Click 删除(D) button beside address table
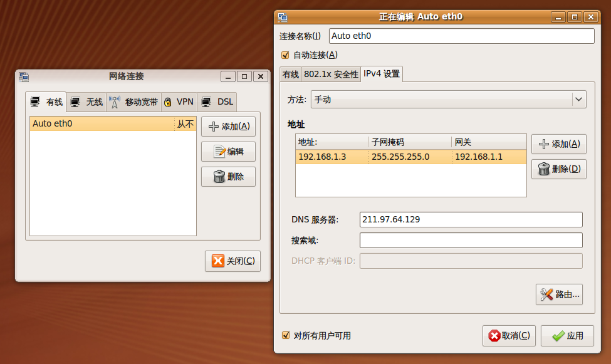611x364 pixels. (559, 169)
